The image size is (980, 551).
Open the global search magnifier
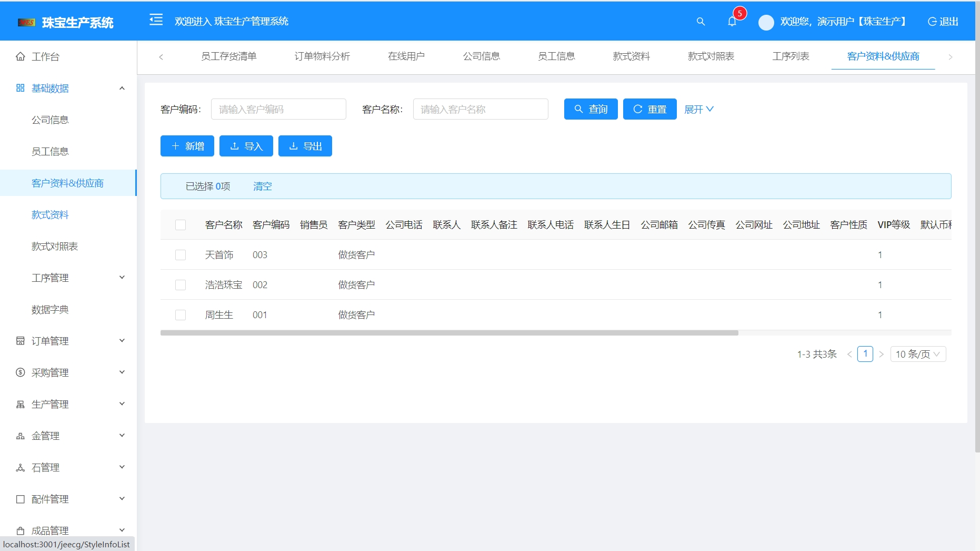[x=701, y=22]
